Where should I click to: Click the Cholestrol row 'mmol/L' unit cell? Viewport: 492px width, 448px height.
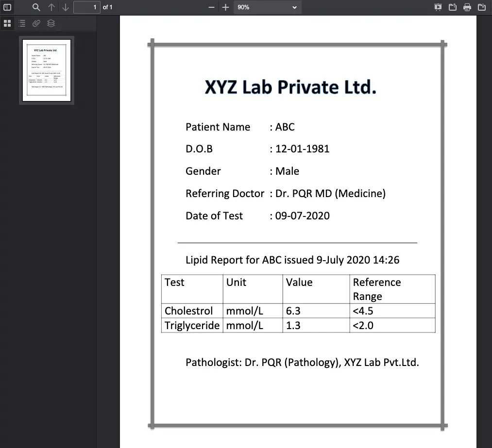pyautogui.click(x=253, y=311)
